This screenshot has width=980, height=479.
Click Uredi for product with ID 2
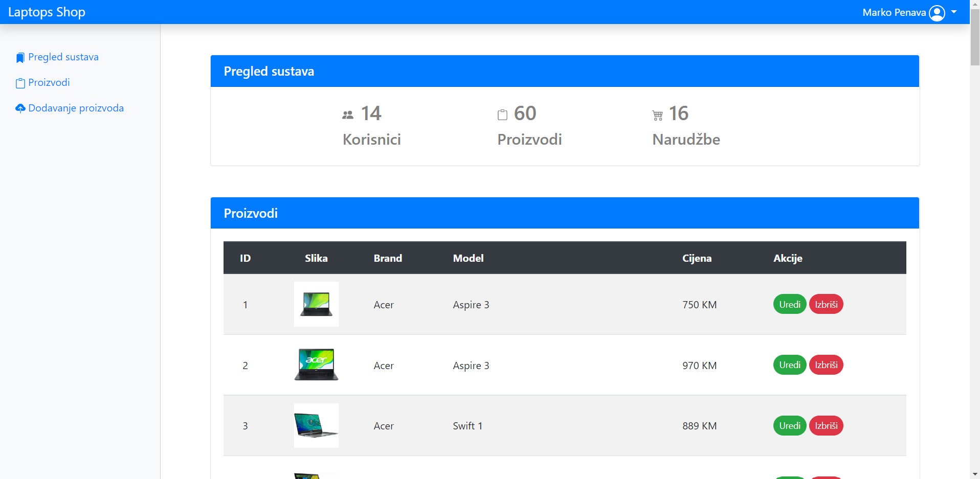(789, 364)
